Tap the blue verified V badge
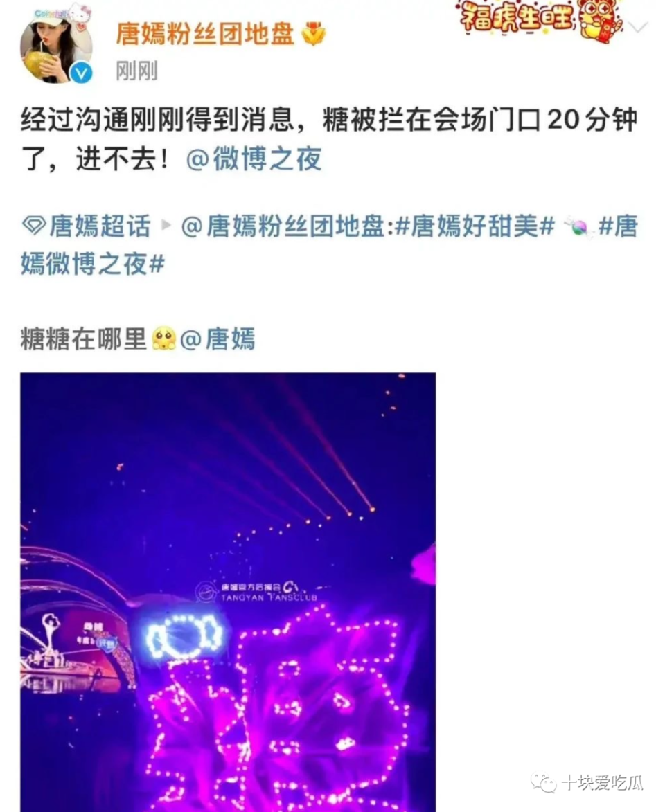 [80, 73]
